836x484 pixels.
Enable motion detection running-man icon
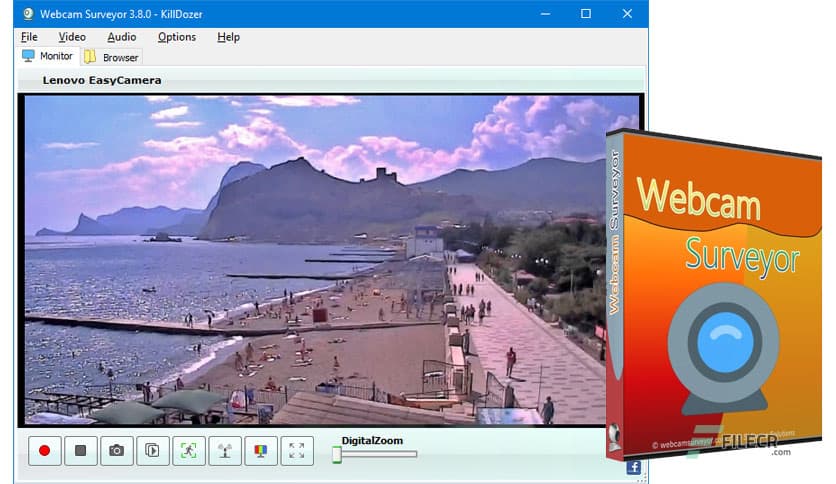click(x=189, y=451)
